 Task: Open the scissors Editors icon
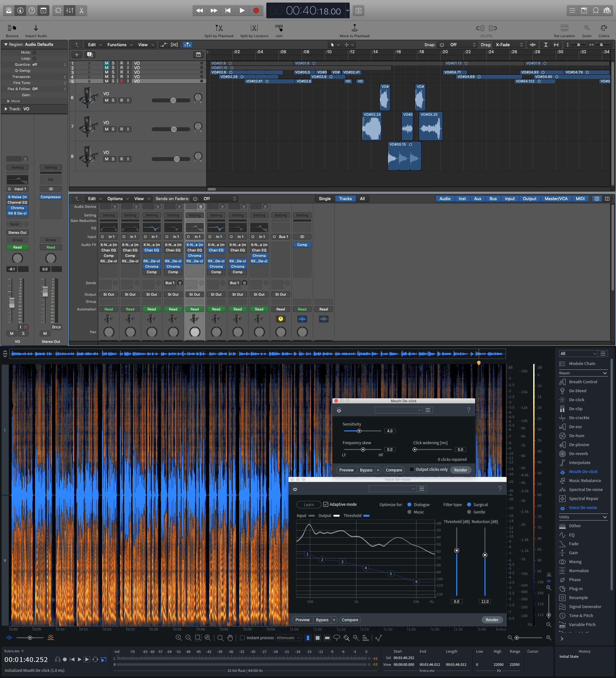(x=81, y=11)
